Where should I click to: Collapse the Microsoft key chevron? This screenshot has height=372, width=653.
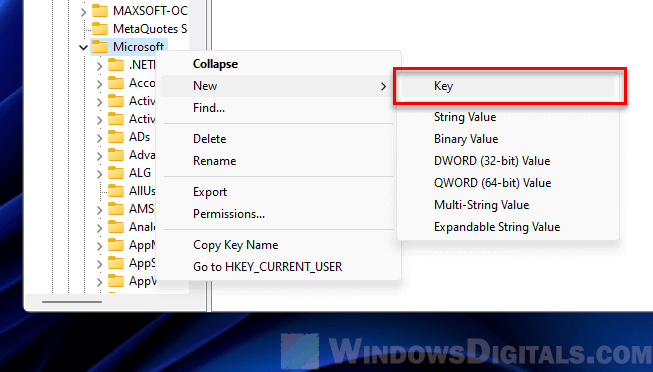pyautogui.click(x=83, y=47)
